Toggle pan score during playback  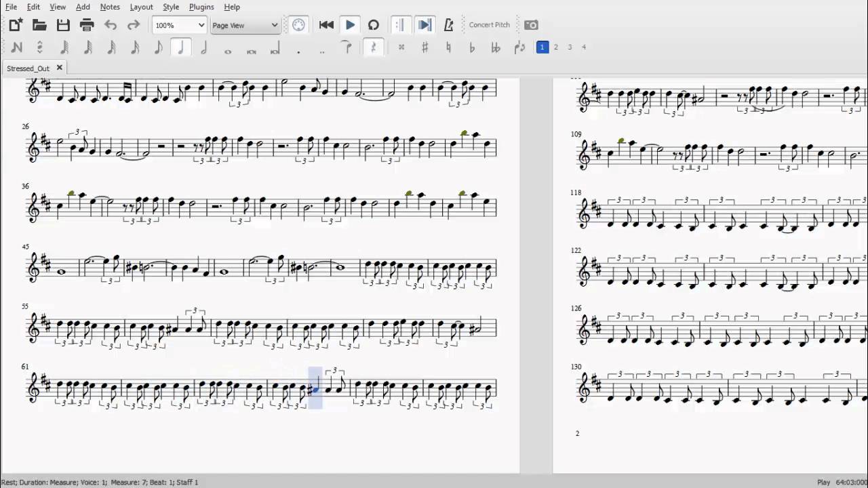point(425,25)
